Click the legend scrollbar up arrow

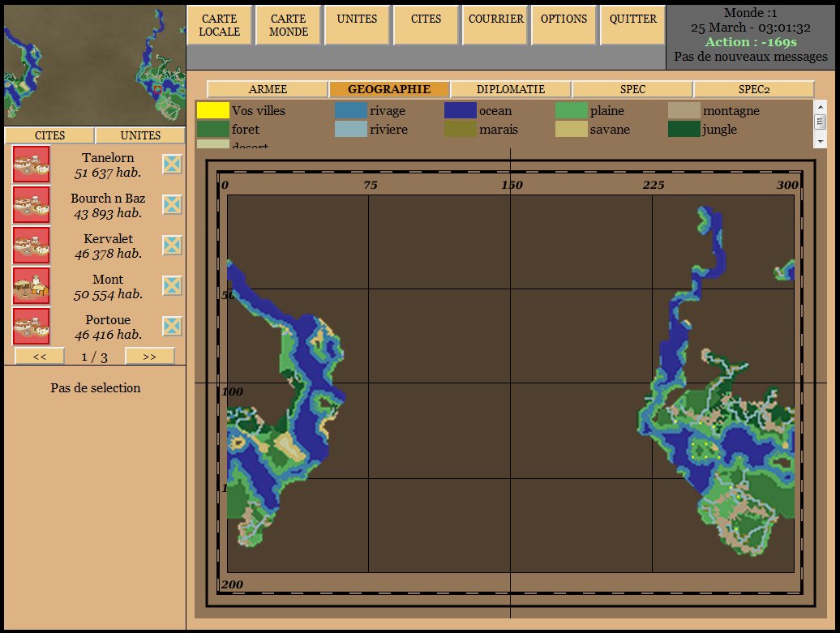click(821, 106)
